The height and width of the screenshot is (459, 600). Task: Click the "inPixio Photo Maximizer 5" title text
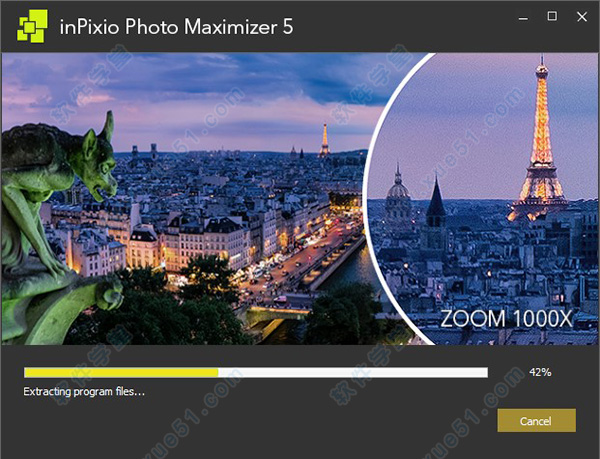click(176, 27)
